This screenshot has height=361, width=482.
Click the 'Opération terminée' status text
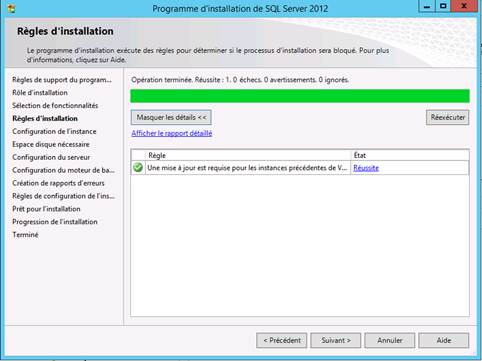(x=240, y=80)
